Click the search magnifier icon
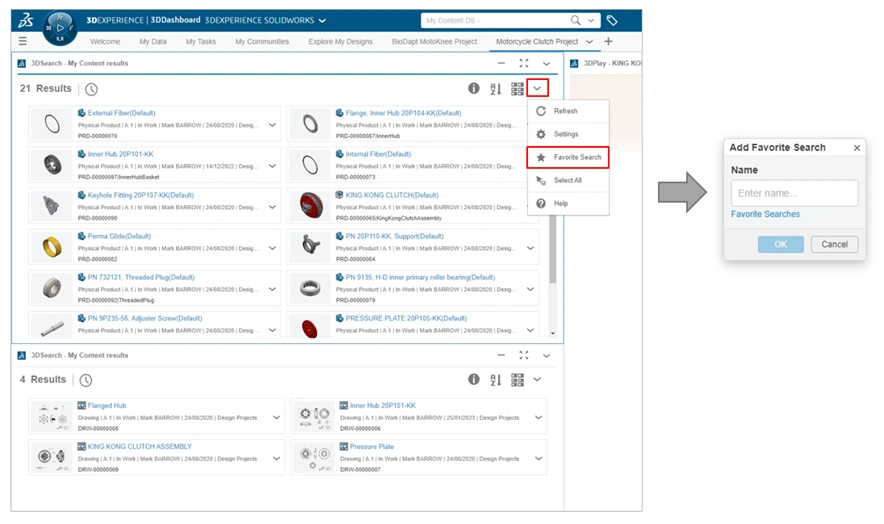The width and height of the screenshot is (884, 524). (x=575, y=20)
